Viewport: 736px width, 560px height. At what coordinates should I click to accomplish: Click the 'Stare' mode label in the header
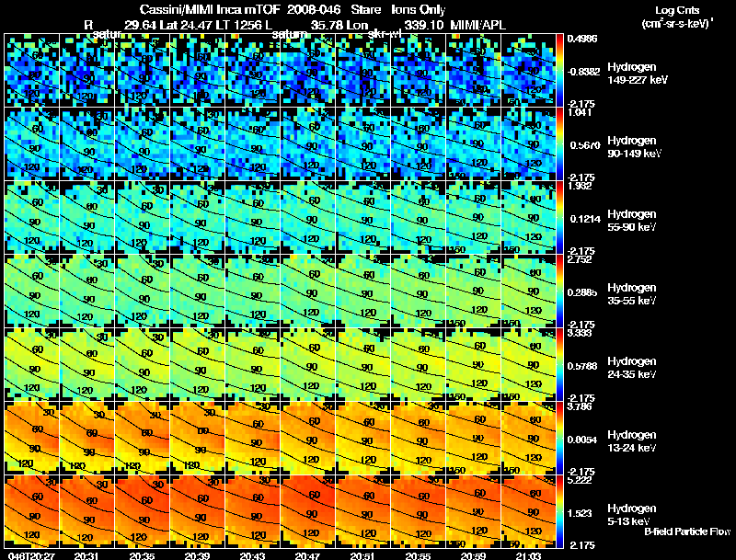click(x=365, y=10)
